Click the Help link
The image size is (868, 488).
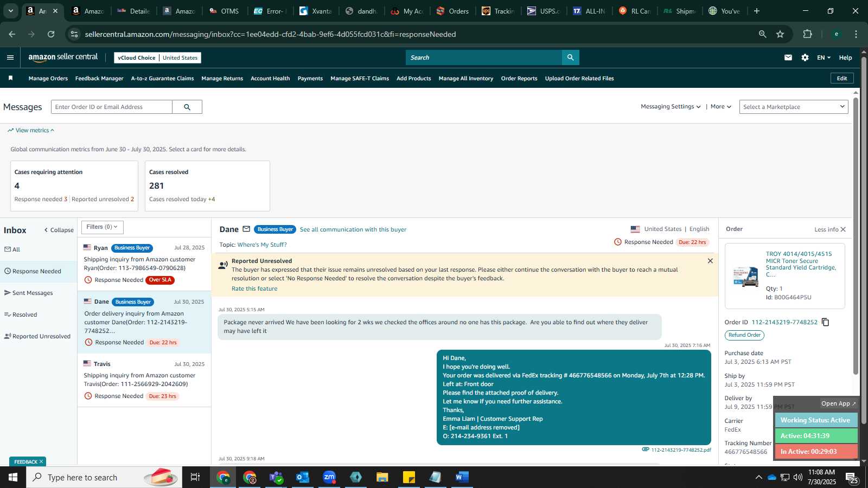(x=845, y=57)
